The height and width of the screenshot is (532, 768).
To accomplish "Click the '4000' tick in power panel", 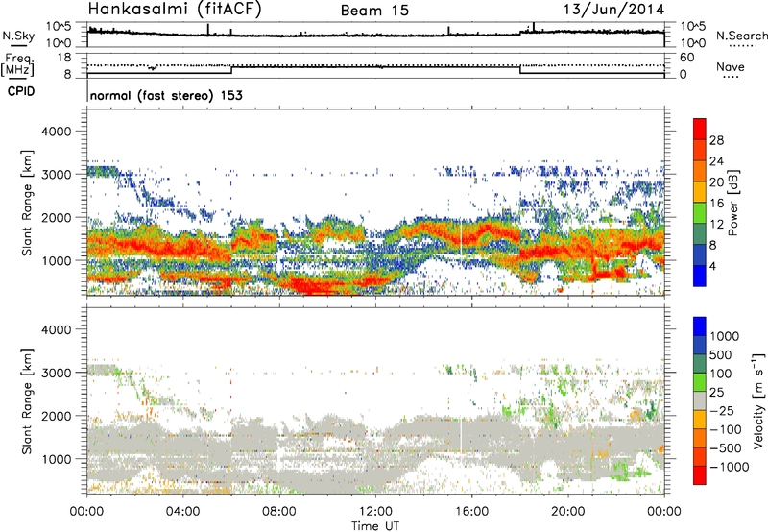I will (56, 132).
